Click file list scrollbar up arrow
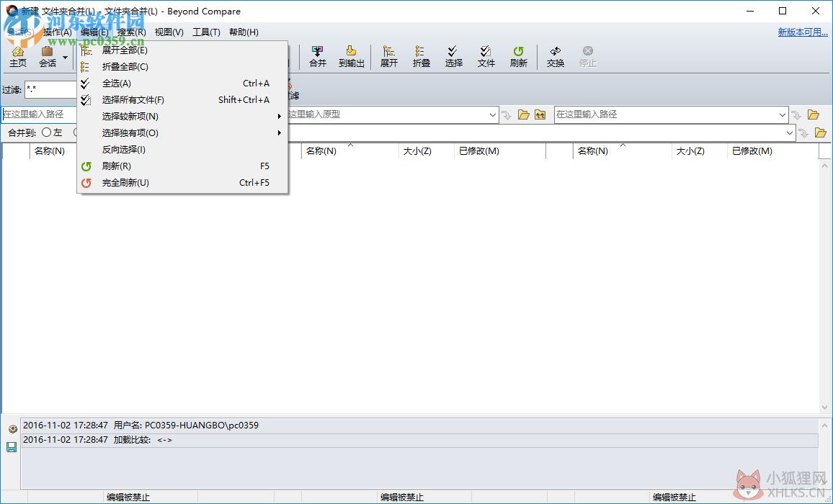833x504 pixels. pyautogui.click(x=824, y=166)
